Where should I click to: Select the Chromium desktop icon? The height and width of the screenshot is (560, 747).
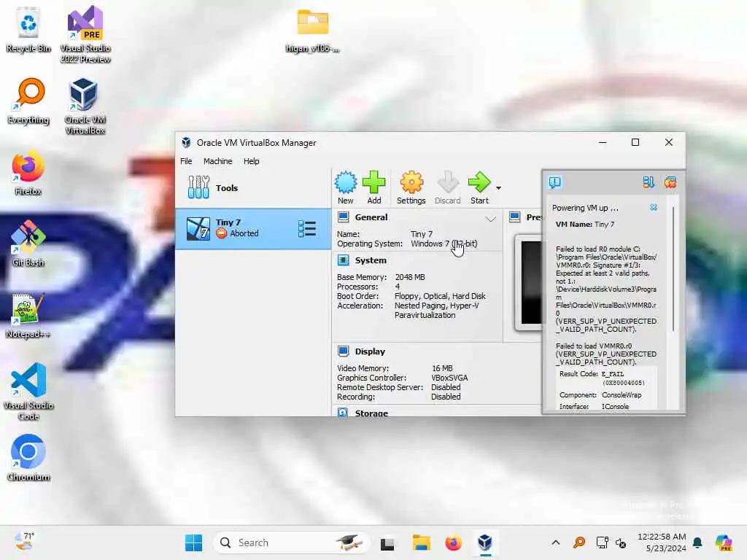pyautogui.click(x=28, y=458)
